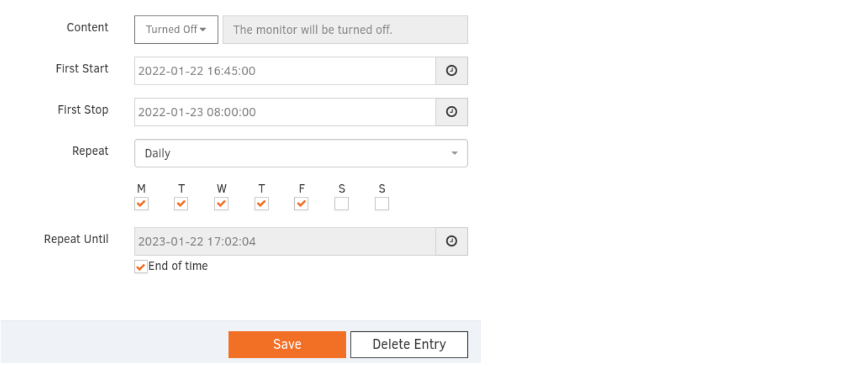Uncheck the Wednesday weekday checkbox
Screen dimensions: 868x366
click(221, 203)
